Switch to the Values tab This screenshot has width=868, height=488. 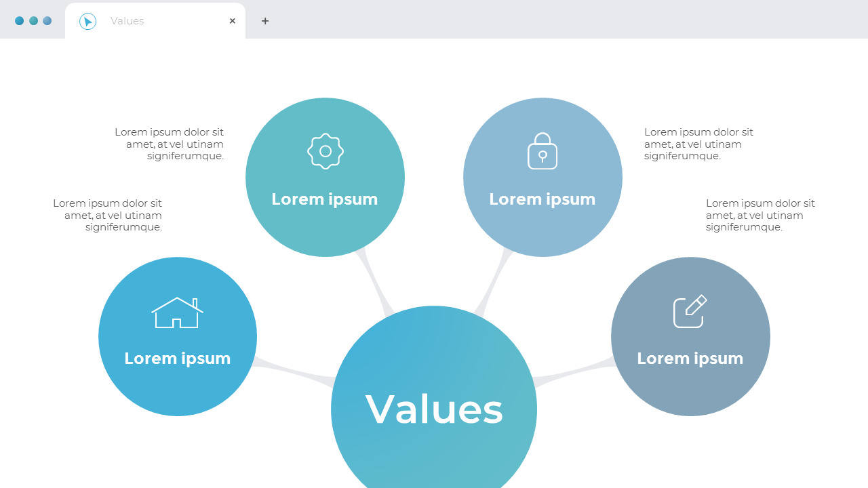click(126, 20)
